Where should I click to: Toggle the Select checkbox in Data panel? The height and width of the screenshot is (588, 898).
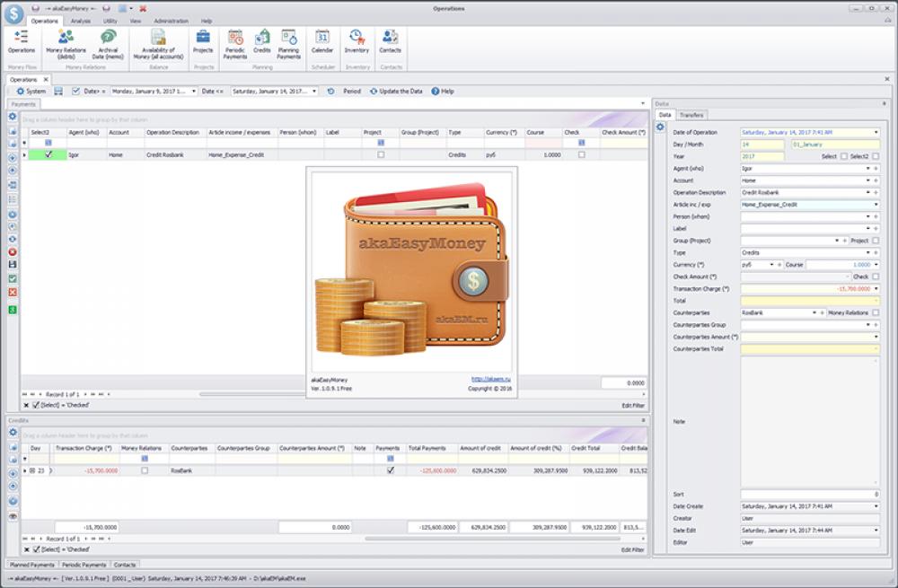click(844, 157)
